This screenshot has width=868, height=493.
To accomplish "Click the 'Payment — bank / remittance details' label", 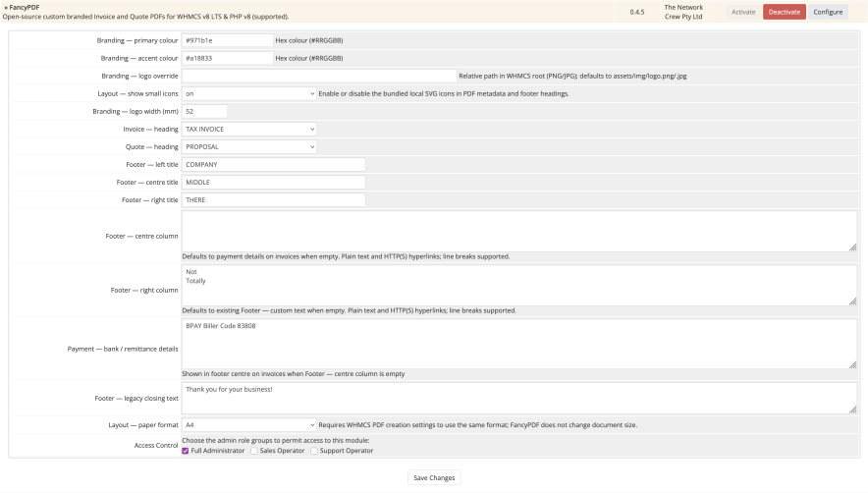I will (x=123, y=349).
